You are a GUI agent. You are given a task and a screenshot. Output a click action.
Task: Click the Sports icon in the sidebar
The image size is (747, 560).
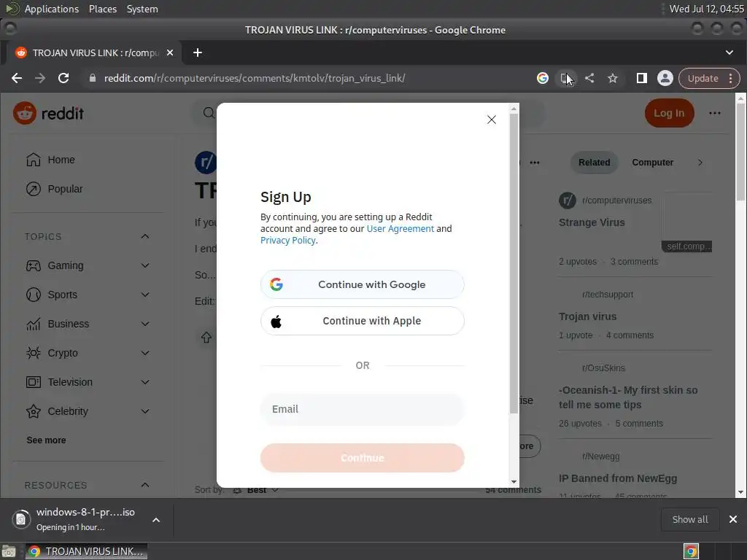pyautogui.click(x=34, y=295)
